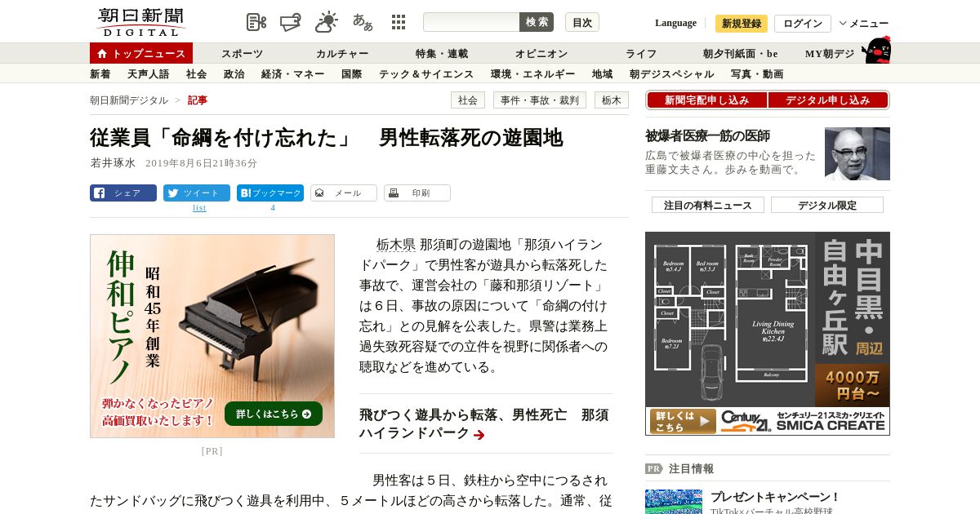Screen dimensions: 980x514
Task: Open the ライフ tab
Action: [x=641, y=54]
